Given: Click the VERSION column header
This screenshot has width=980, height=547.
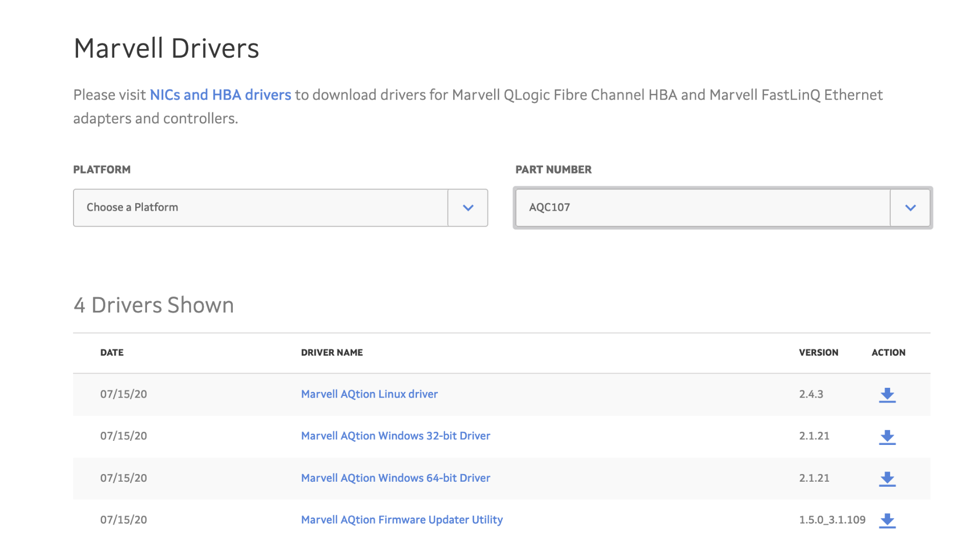Looking at the screenshot, I should 819,353.
